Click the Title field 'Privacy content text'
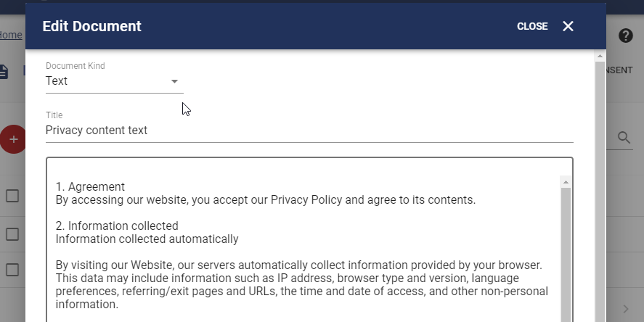Image resolution: width=644 pixels, height=322 pixels. (309, 131)
